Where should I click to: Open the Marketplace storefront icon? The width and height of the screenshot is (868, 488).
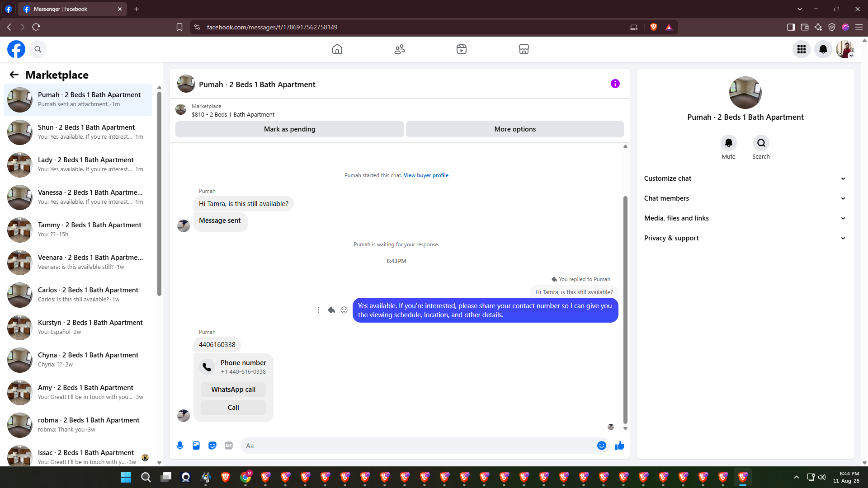click(524, 49)
